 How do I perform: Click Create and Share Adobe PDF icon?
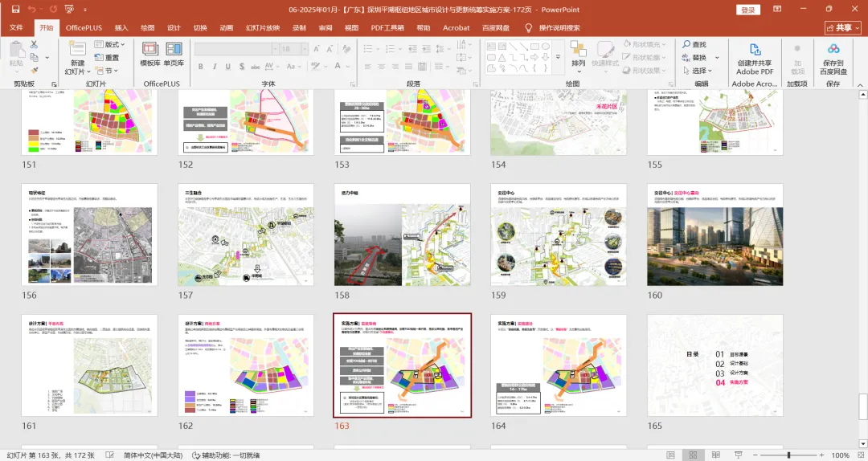[755, 50]
